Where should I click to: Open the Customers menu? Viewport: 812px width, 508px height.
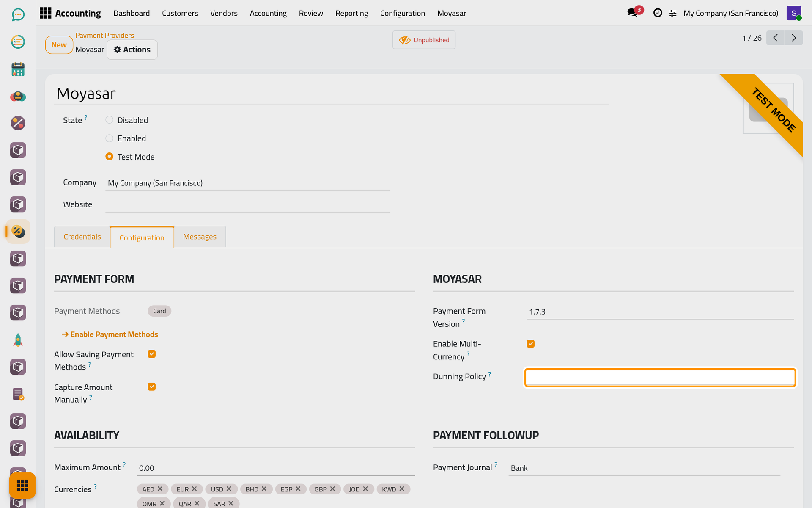point(180,13)
